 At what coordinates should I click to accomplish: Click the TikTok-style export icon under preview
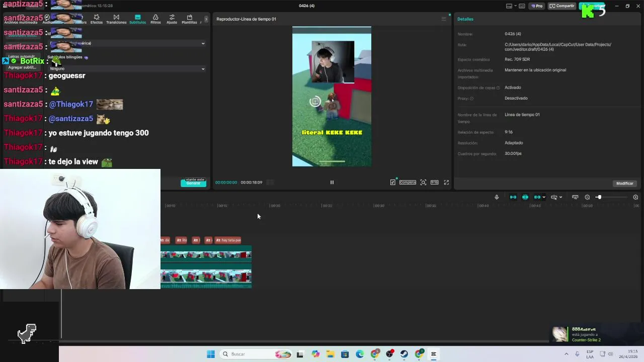[392, 183]
